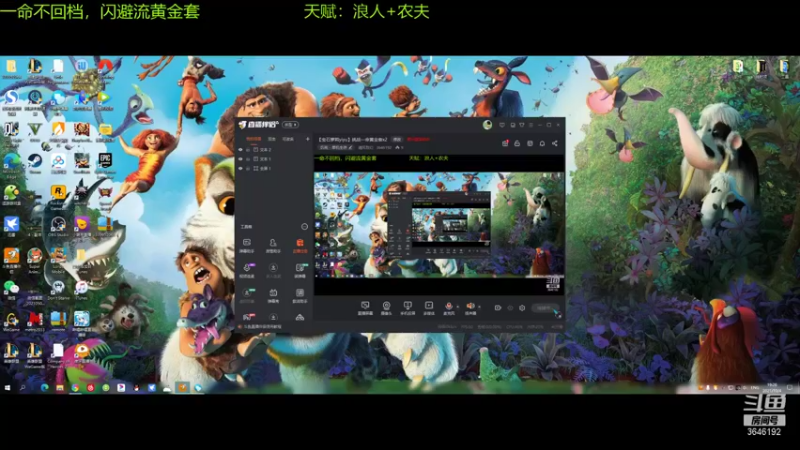Open the mode dropdown beside the app logo
The width and height of the screenshot is (800, 450).
point(290,125)
